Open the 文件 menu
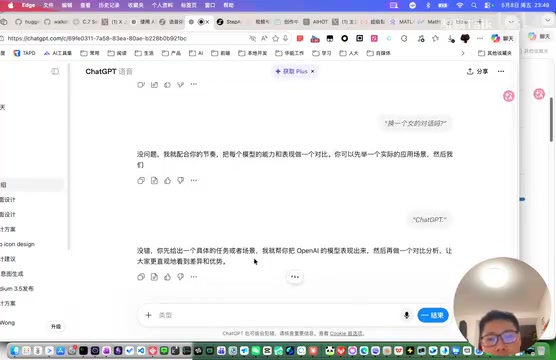Viewport: 556px width, 360px height. (48, 5)
